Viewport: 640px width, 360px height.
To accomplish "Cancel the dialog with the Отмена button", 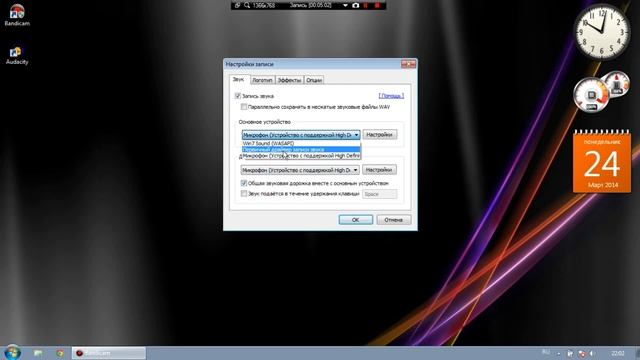I will [393, 220].
